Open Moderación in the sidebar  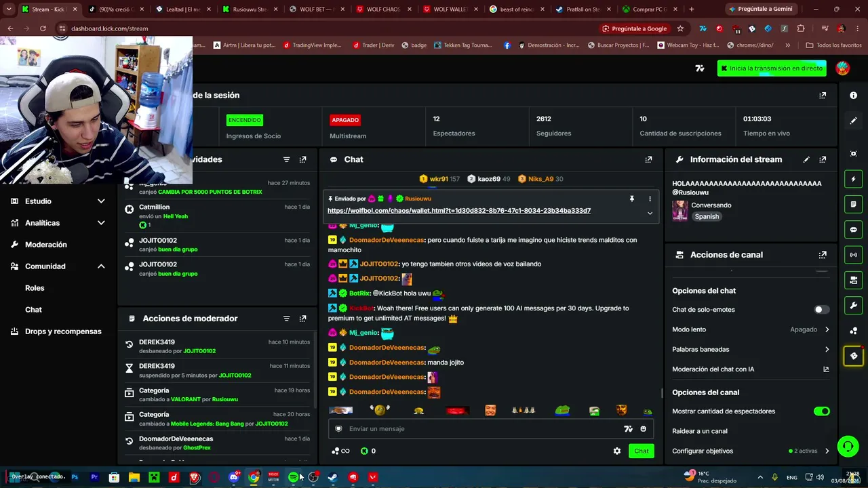pyautogui.click(x=46, y=245)
